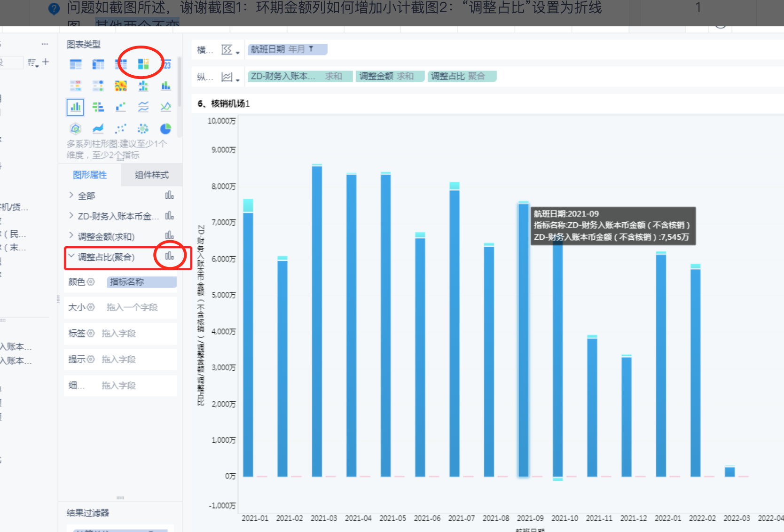
Task: Click the 2021-03 column bar
Action: pyautogui.click(x=317, y=321)
